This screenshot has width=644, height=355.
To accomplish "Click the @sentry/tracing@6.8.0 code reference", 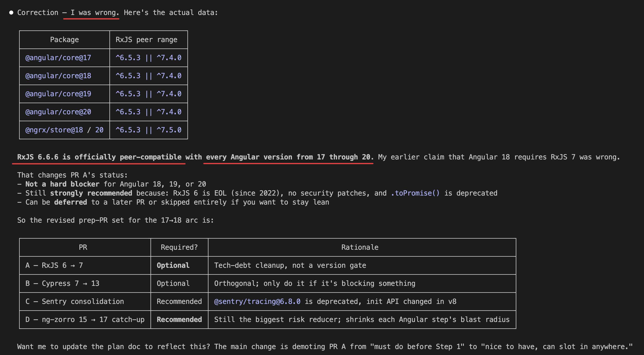I will [257, 301].
